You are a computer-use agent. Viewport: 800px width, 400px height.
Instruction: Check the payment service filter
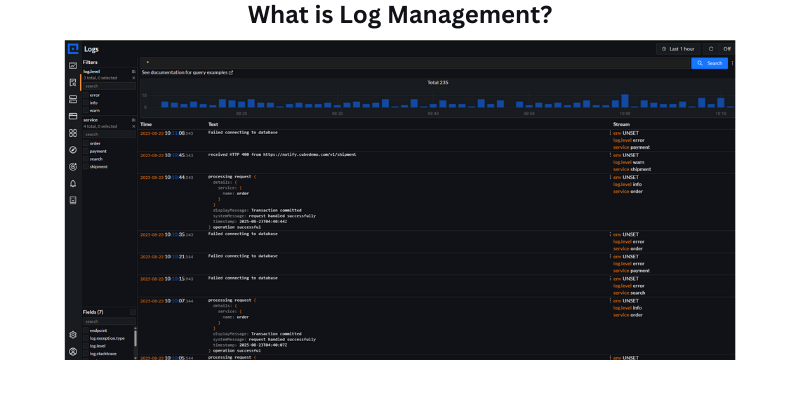tap(86, 151)
